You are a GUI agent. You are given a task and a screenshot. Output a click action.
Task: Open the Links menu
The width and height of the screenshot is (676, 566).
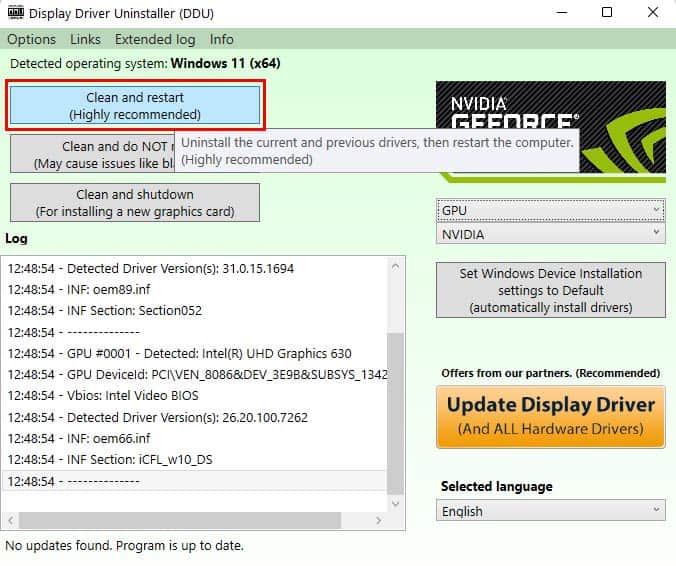85,39
